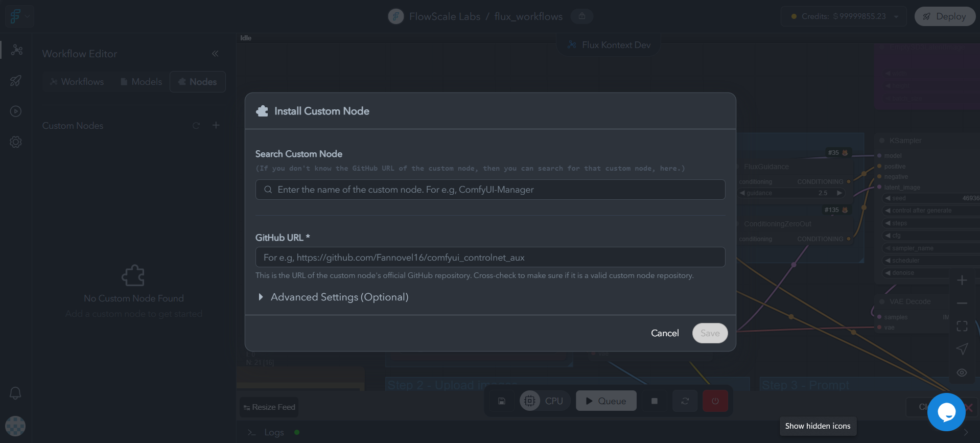The image size is (980, 443).
Task: Increase the guidance value arrow
Action: click(839, 193)
